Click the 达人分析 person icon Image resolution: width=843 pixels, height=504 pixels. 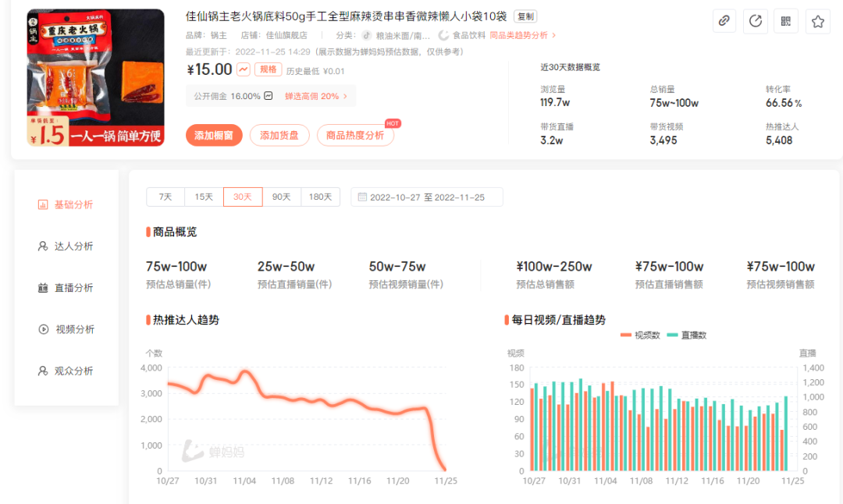click(x=43, y=246)
